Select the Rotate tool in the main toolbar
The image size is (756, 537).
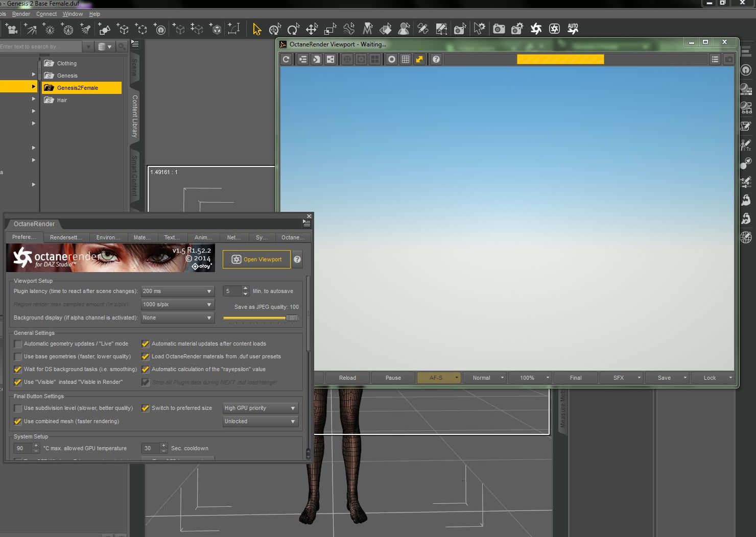point(293,29)
